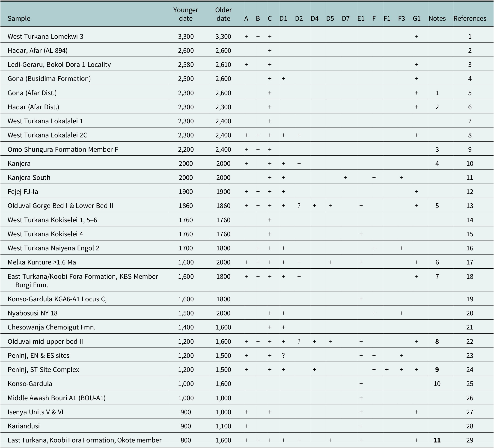Click the "References" column header

(470, 19)
